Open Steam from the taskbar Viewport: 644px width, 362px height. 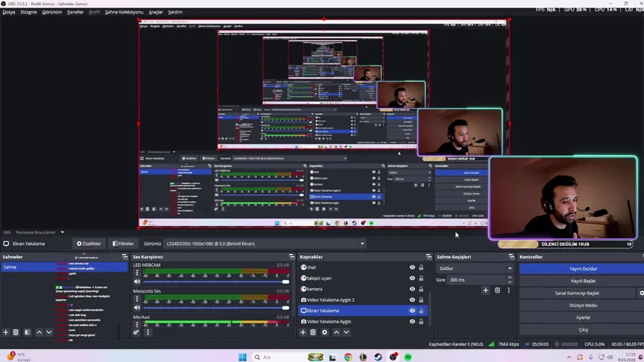point(377,357)
